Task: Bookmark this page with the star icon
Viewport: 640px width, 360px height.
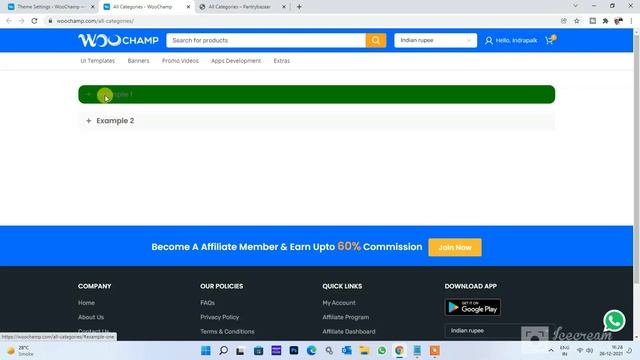Action: point(577,20)
